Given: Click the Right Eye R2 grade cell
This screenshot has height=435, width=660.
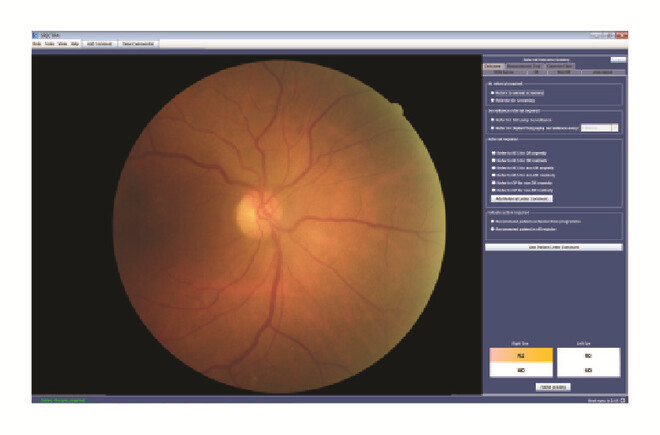Looking at the screenshot, I should tap(521, 355).
